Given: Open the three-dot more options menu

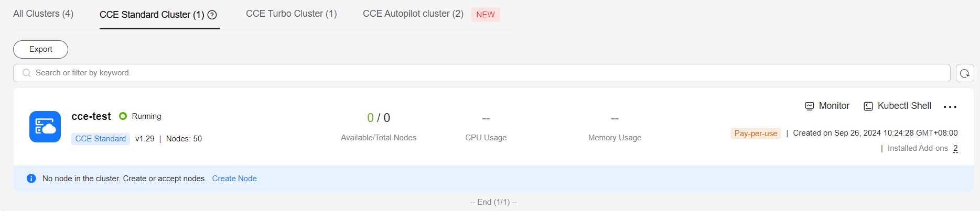Looking at the screenshot, I should (x=950, y=107).
